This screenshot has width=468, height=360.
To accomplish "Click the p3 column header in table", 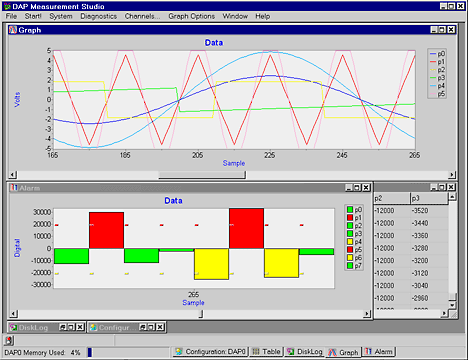I will click(x=429, y=198).
